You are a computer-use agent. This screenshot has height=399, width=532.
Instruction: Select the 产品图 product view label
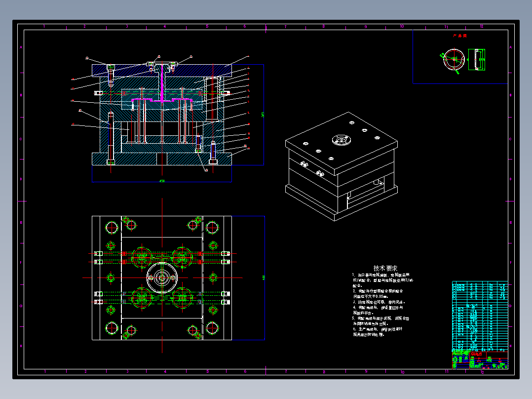pos(459,36)
